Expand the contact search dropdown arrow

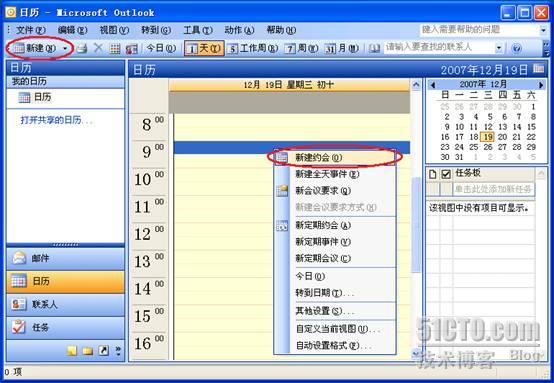[499, 47]
